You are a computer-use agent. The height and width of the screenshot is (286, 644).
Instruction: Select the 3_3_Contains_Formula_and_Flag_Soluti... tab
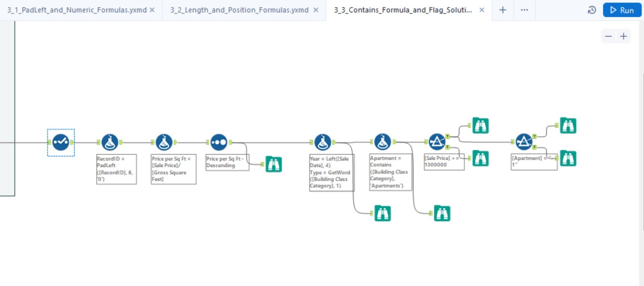[403, 10]
